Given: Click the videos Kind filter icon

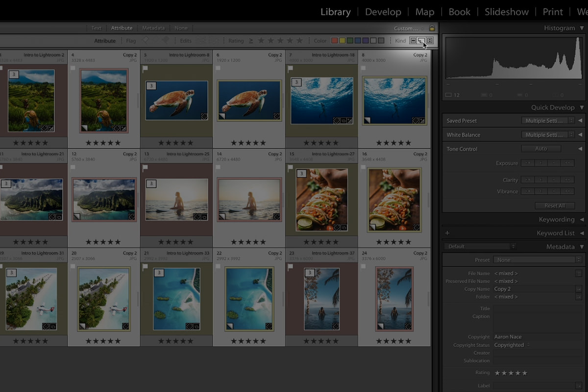Looking at the screenshot, I should click(x=430, y=40).
